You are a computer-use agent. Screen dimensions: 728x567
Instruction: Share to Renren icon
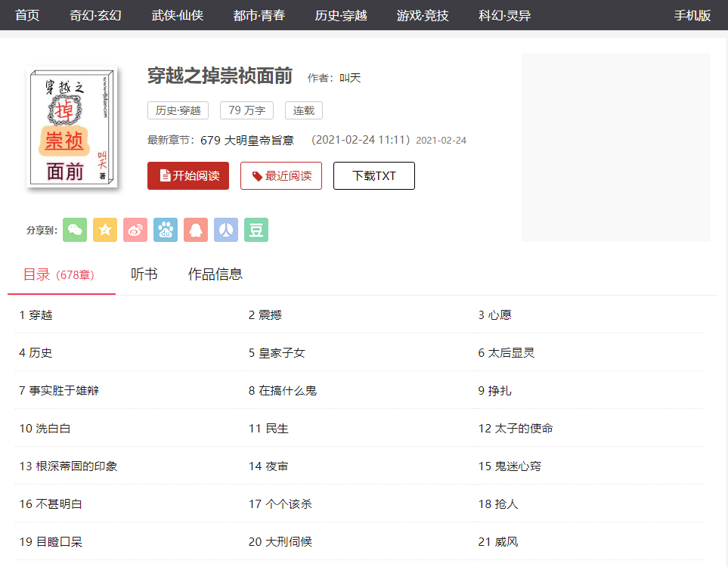point(226,230)
